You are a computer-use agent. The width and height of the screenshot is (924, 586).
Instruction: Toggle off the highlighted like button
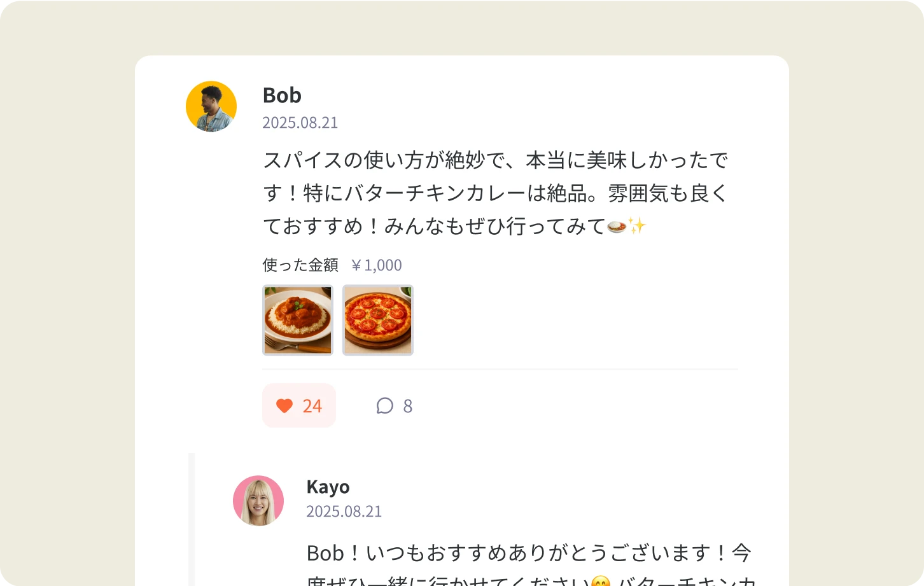(299, 405)
